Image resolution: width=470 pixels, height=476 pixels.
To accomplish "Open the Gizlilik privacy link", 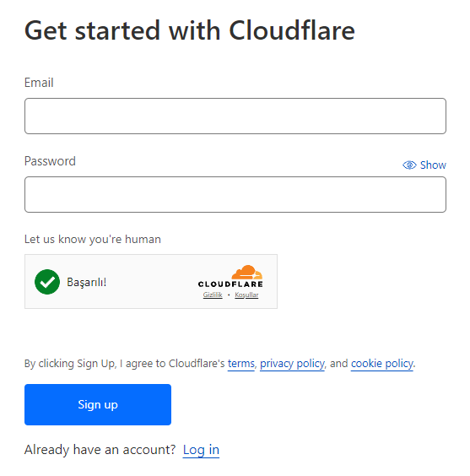I will [213, 295].
